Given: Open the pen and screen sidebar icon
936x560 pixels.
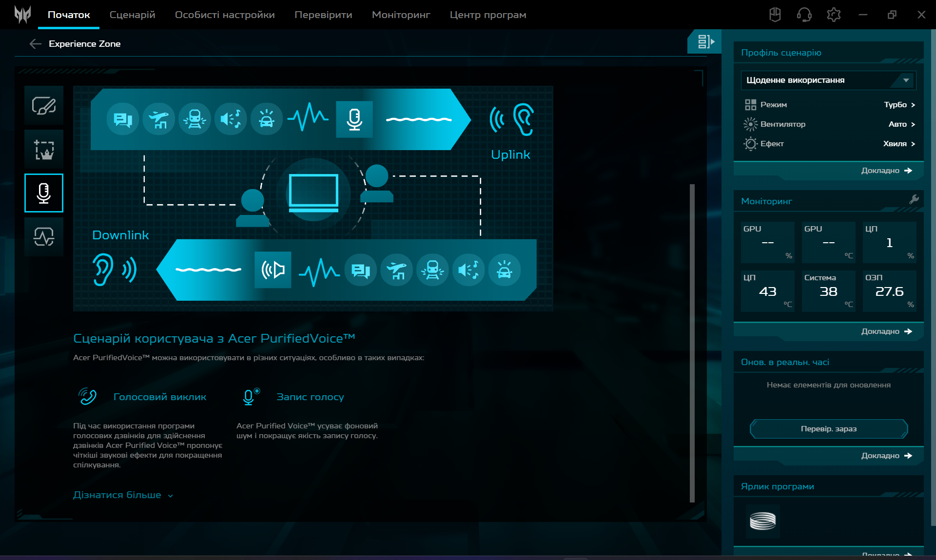Looking at the screenshot, I should point(44,105).
